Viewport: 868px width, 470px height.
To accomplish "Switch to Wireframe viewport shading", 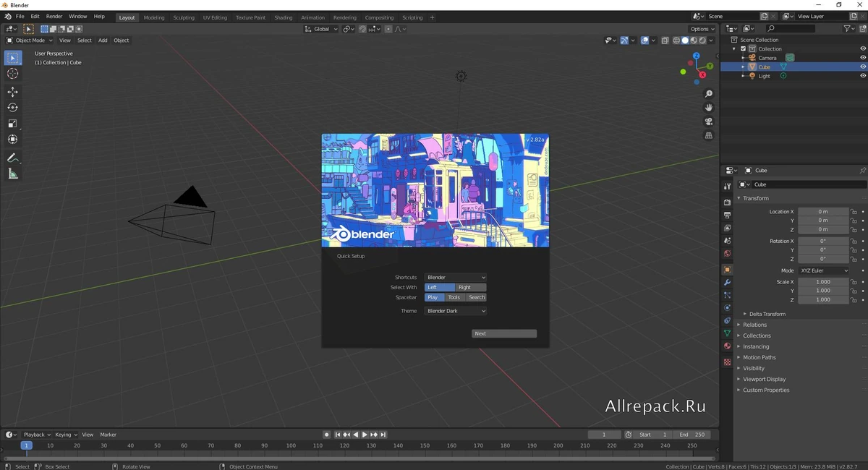I will pyautogui.click(x=677, y=40).
